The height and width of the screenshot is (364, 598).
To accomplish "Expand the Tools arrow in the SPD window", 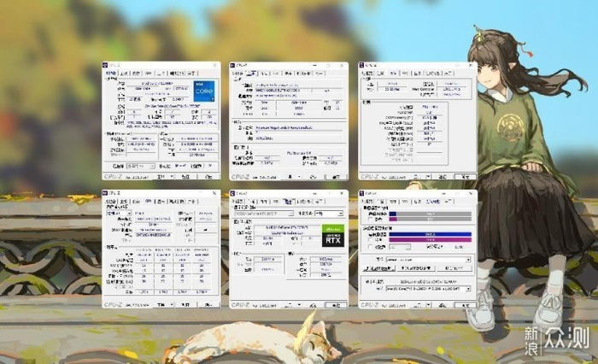I will click(x=171, y=305).
